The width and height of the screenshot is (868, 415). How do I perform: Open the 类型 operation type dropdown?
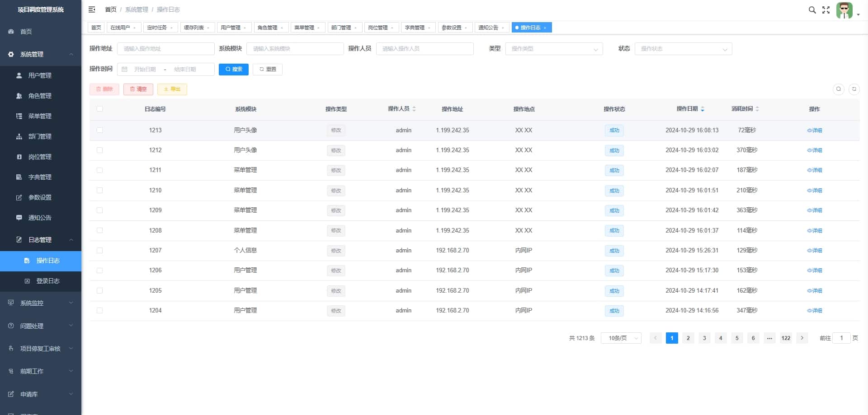[554, 49]
